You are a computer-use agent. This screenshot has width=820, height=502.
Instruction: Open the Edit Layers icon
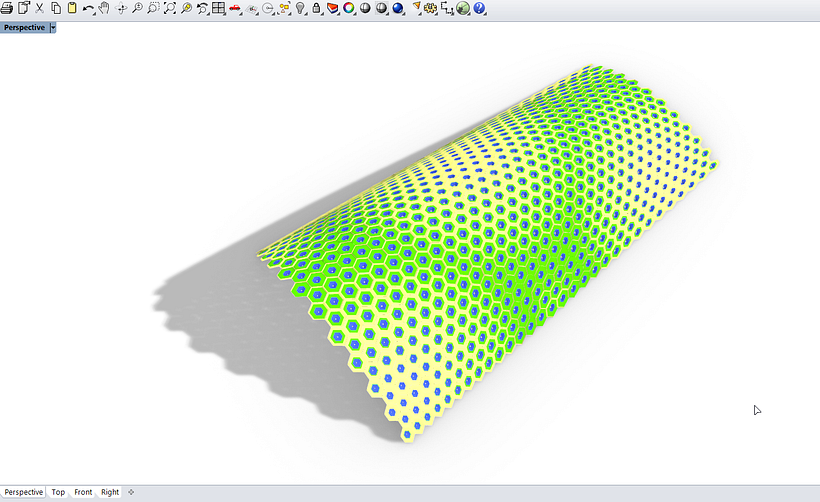click(333, 8)
